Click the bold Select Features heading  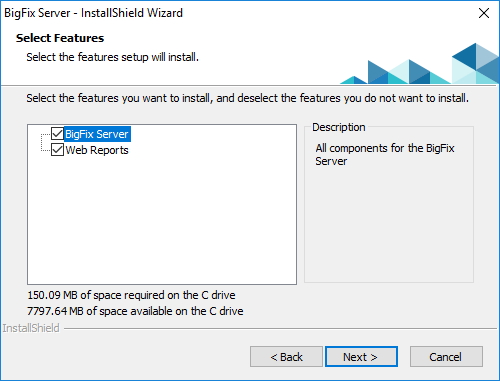pos(60,38)
